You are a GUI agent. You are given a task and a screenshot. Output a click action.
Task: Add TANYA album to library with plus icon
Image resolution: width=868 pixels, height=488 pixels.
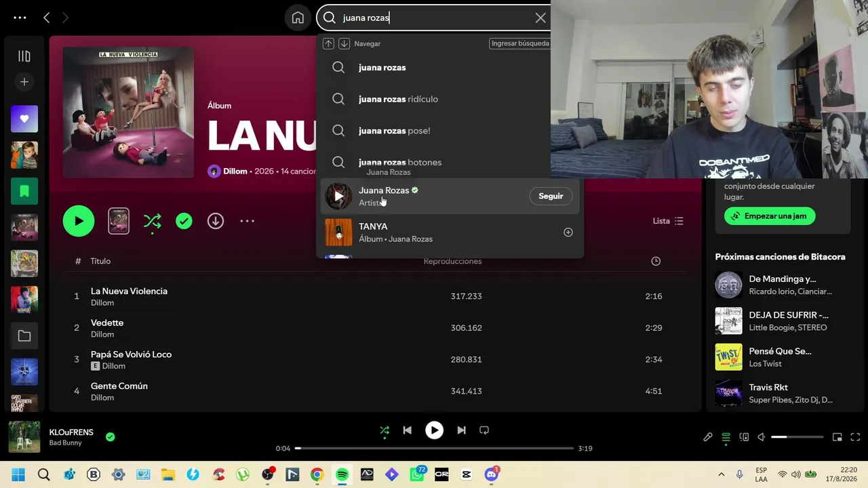568,232
